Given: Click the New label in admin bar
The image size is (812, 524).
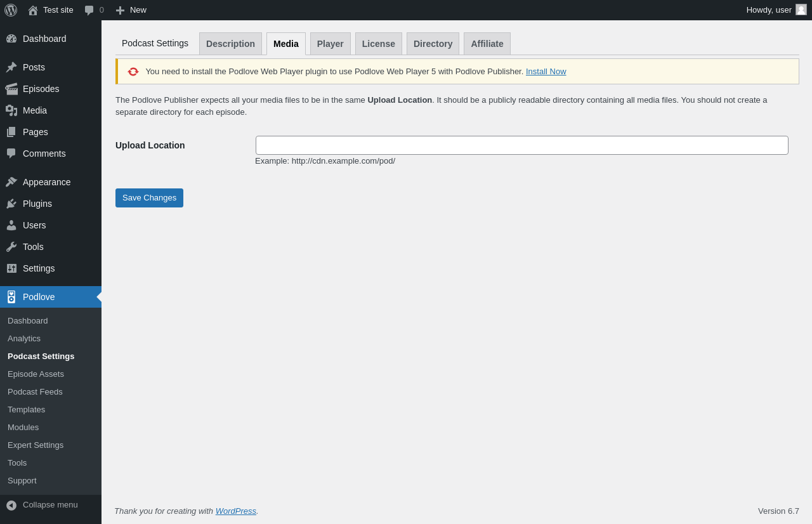Looking at the screenshot, I should click(138, 10).
